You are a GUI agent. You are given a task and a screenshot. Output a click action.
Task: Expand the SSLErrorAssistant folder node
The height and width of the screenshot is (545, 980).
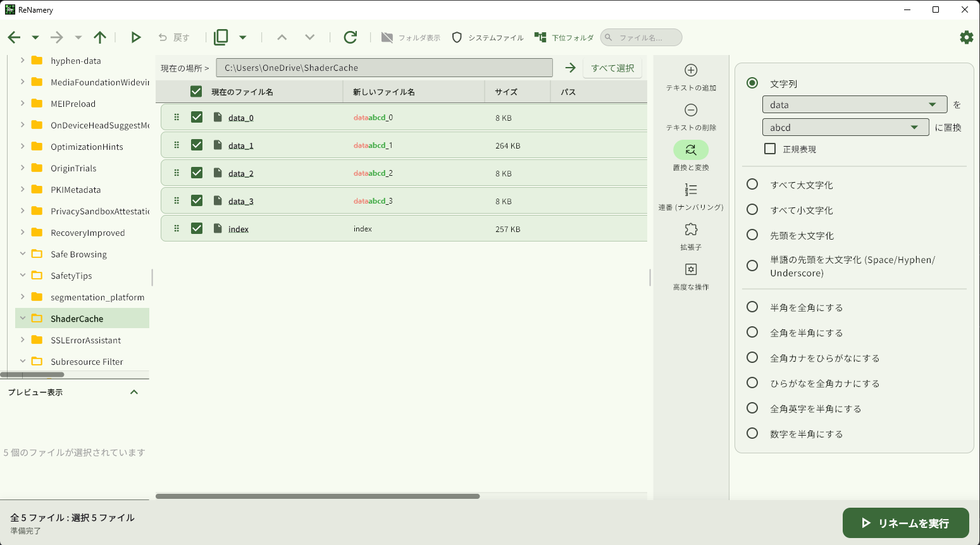23,340
